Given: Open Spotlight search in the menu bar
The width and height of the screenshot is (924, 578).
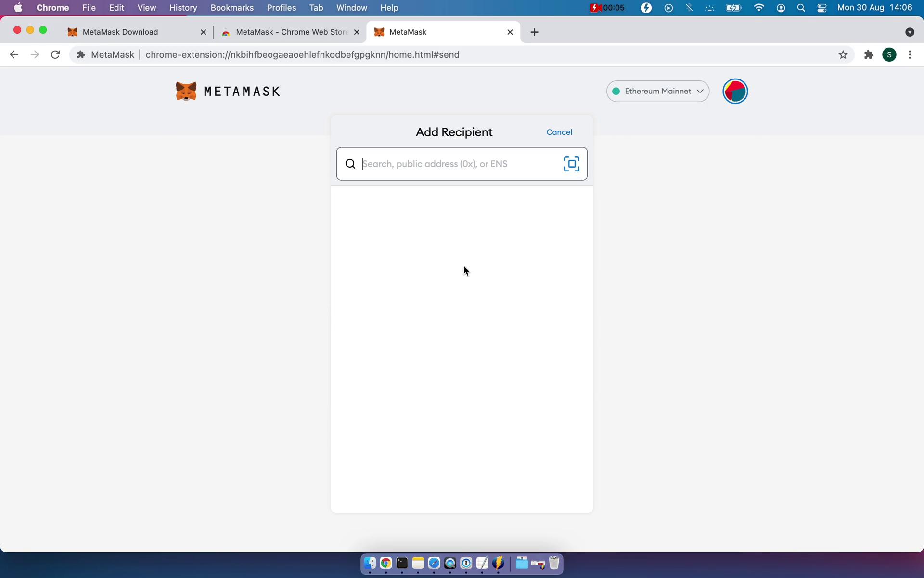Looking at the screenshot, I should pos(801,8).
